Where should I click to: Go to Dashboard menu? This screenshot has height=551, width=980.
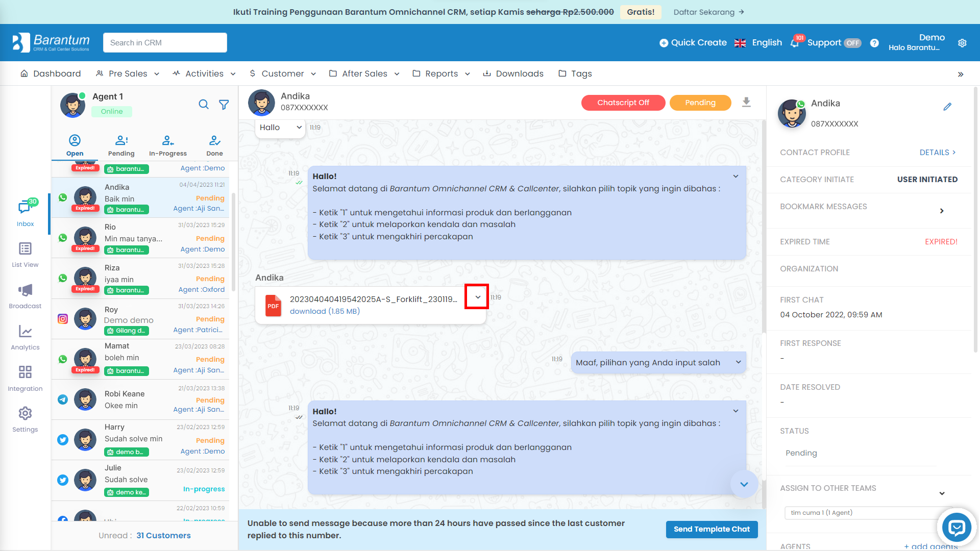click(x=50, y=73)
